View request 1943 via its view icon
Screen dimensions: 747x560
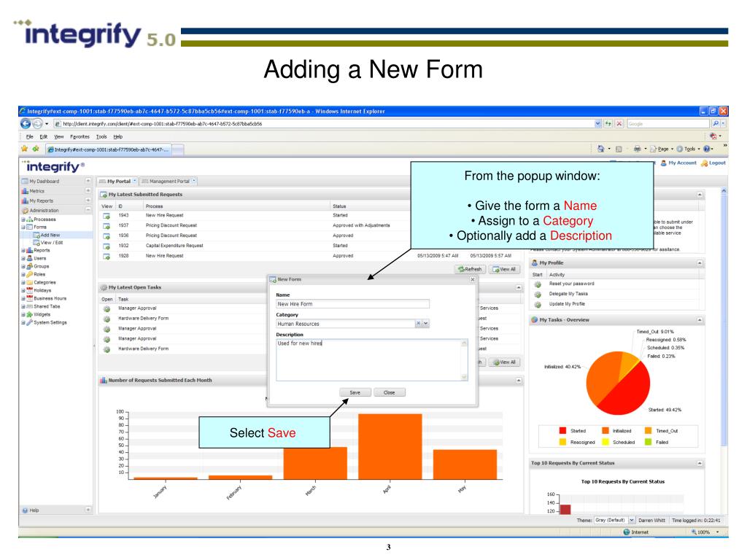(x=107, y=216)
